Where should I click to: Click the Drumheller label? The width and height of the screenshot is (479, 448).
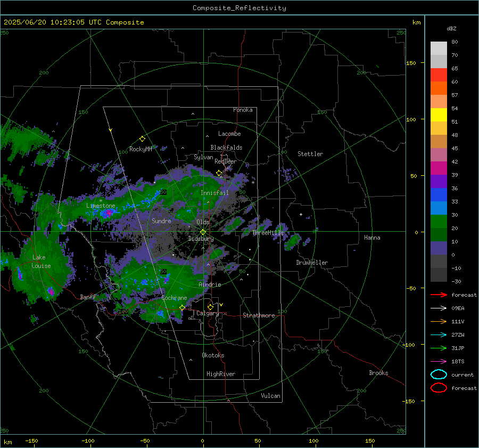pyautogui.click(x=312, y=263)
